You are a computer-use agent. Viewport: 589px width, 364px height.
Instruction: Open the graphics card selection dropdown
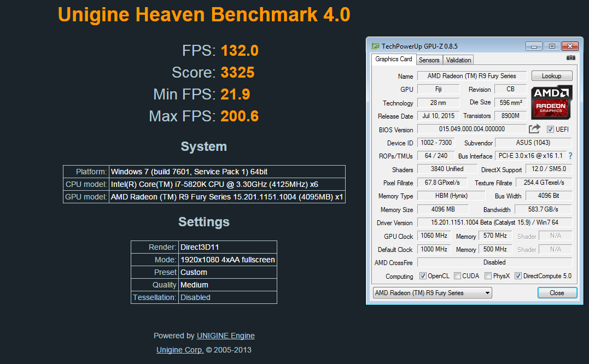point(433,293)
